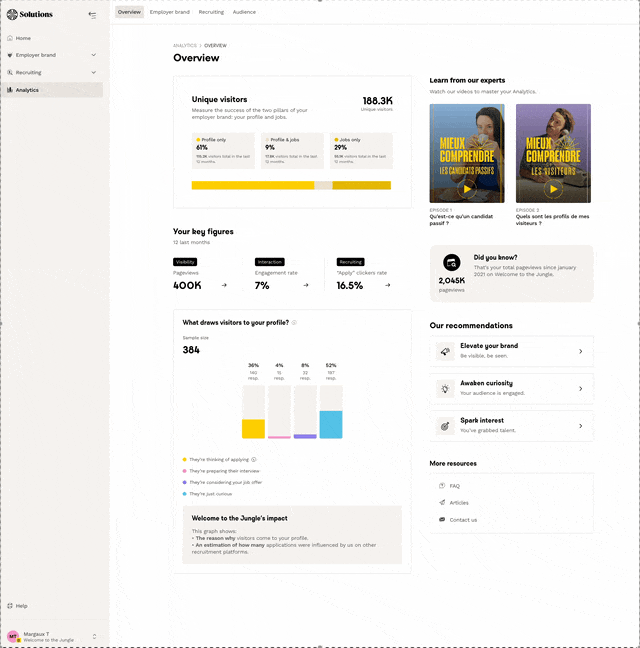Expand the Recruiting sidebar section

coord(93,73)
